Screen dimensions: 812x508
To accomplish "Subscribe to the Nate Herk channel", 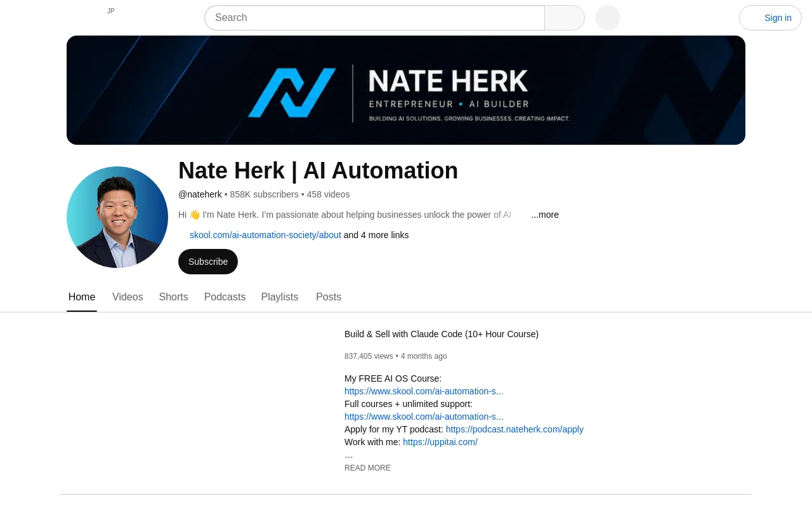I will tap(208, 262).
